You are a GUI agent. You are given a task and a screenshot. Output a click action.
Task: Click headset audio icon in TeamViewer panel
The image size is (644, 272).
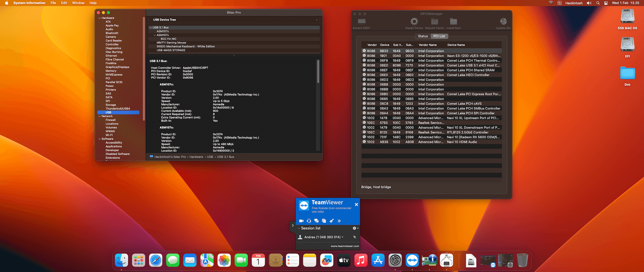[309, 221]
